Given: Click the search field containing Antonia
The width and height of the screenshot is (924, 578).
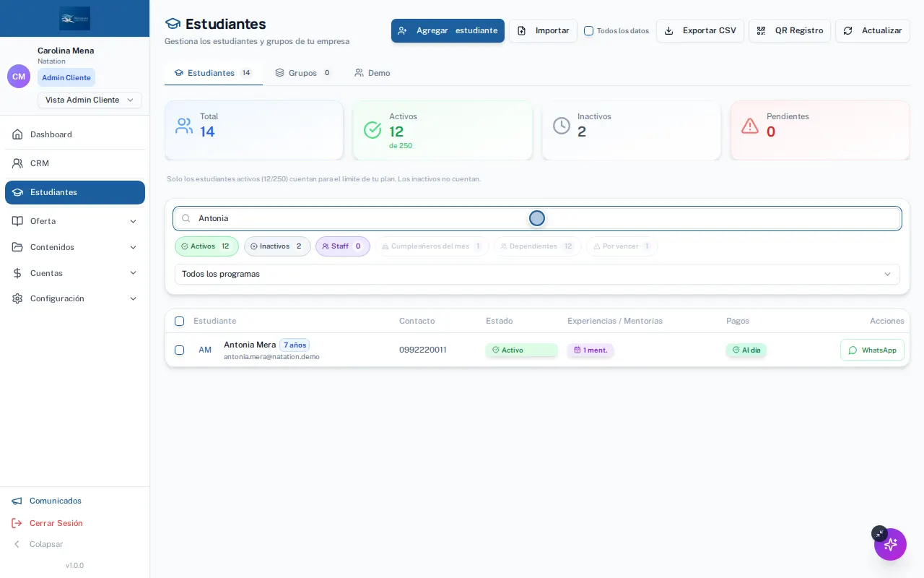Looking at the screenshot, I should coord(537,218).
